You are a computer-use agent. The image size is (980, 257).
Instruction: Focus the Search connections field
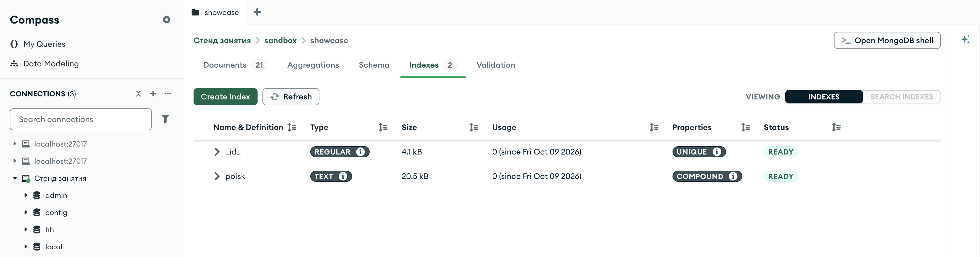pos(81,119)
